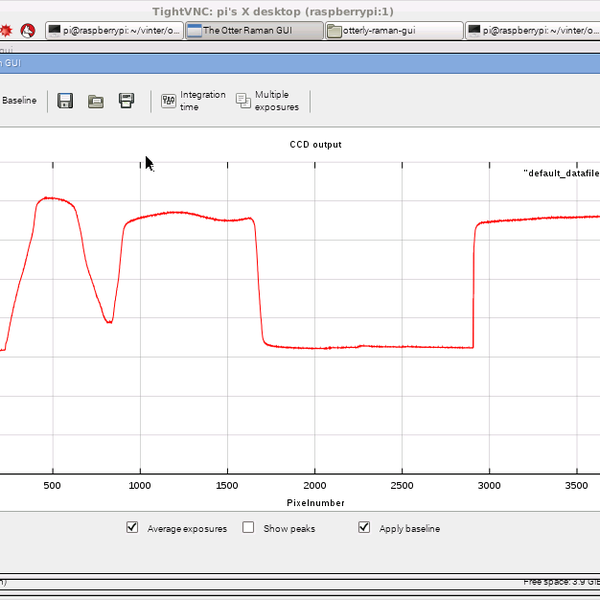
Task: Click the third toolbar icon (print/export)
Action: (x=127, y=101)
